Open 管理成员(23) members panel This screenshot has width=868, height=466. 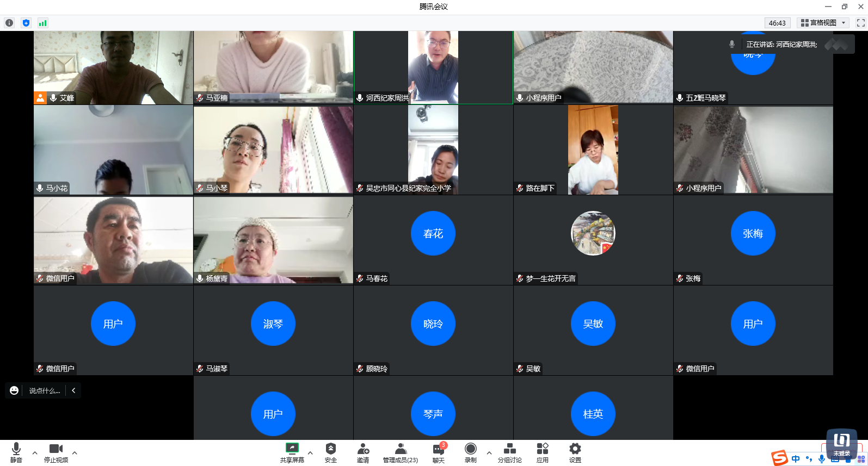[401, 452]
